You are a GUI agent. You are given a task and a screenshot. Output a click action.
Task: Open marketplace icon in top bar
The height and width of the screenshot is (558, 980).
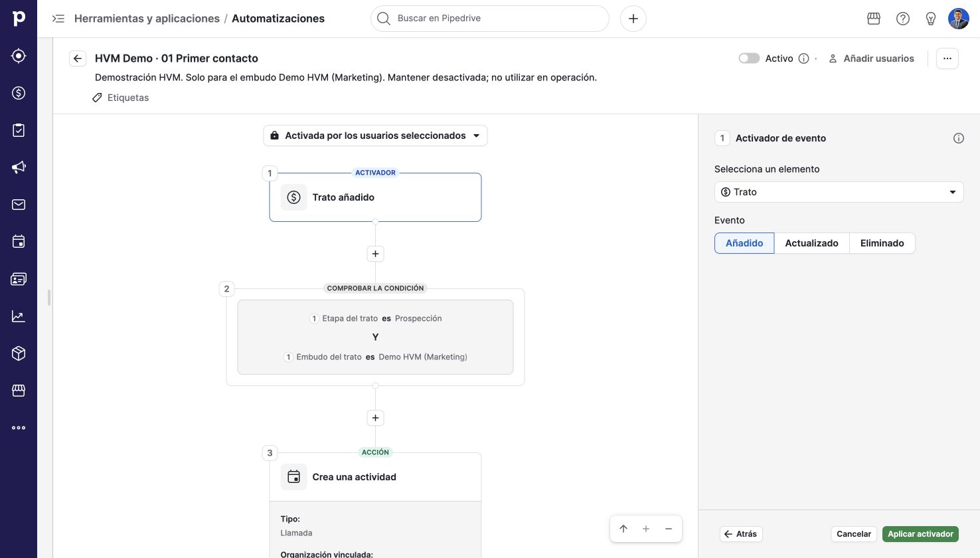tap(874, 19)
